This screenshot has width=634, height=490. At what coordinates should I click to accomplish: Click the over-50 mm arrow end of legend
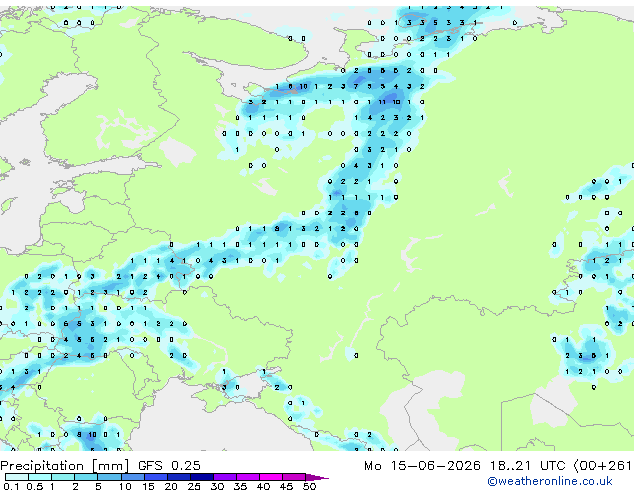317,477
